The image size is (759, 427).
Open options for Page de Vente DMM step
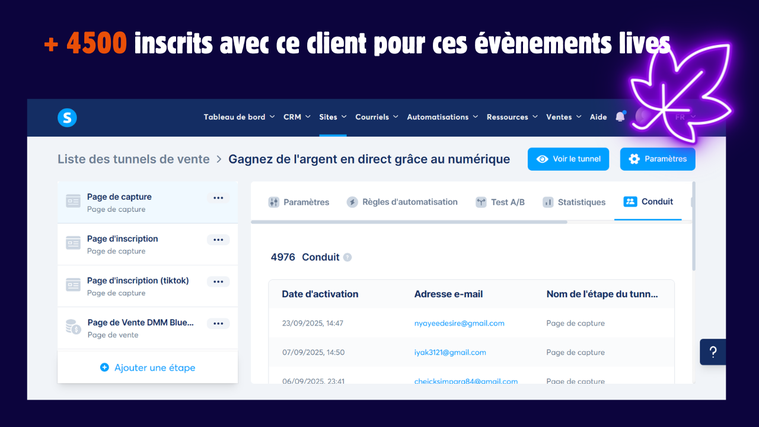coord(218,323)
